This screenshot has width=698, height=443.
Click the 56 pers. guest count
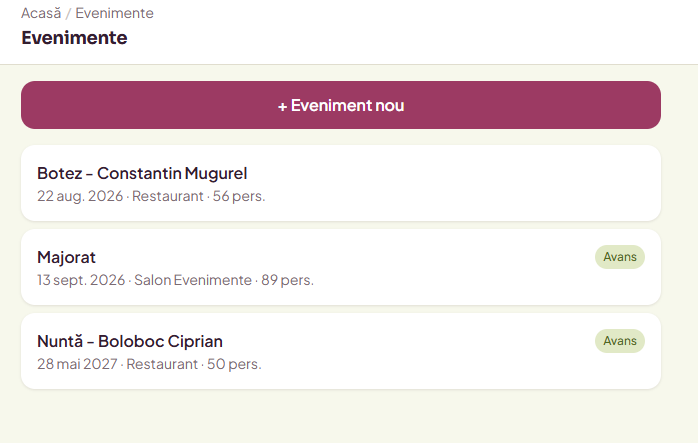[239, 196]
